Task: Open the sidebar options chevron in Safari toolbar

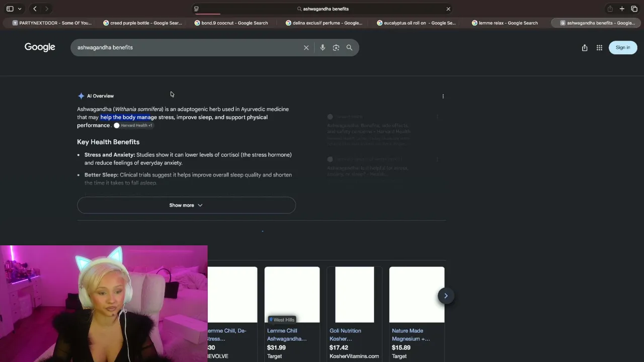Action: tap(20, 9)
